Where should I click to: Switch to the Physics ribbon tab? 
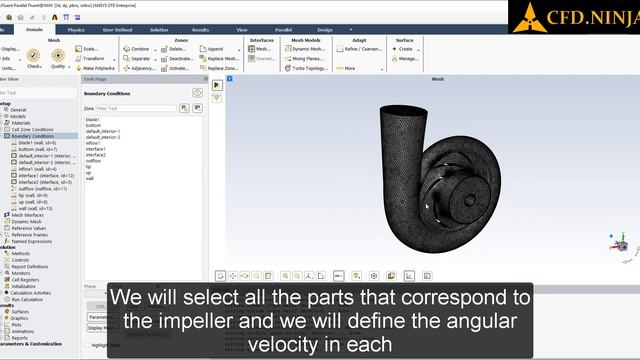click(x=76, y=30)
